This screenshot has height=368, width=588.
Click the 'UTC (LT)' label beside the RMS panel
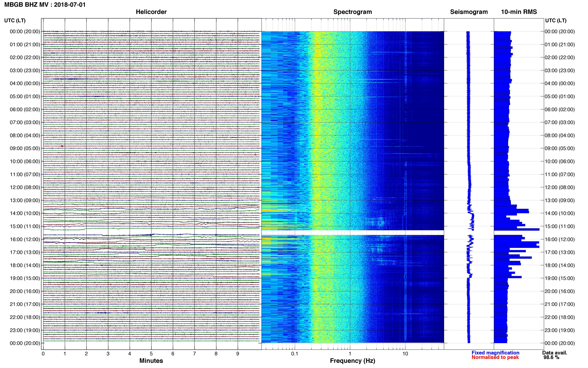(x=556, y=20)
